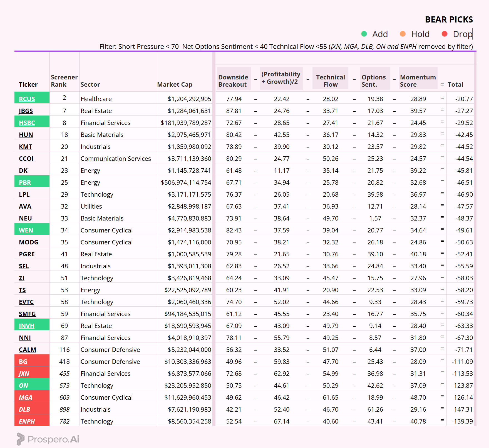Image resolution: width=489 pixels, height=448 pixels.
Task: Click the red Drop legend dot
Action: [445, 34]
